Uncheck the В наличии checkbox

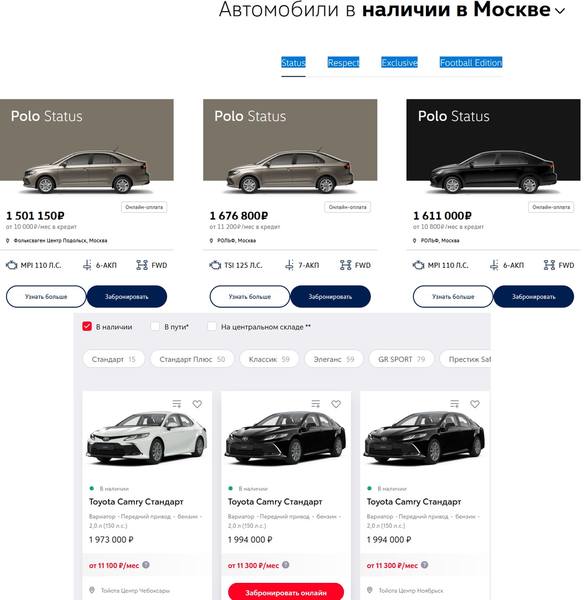[87, 326]
